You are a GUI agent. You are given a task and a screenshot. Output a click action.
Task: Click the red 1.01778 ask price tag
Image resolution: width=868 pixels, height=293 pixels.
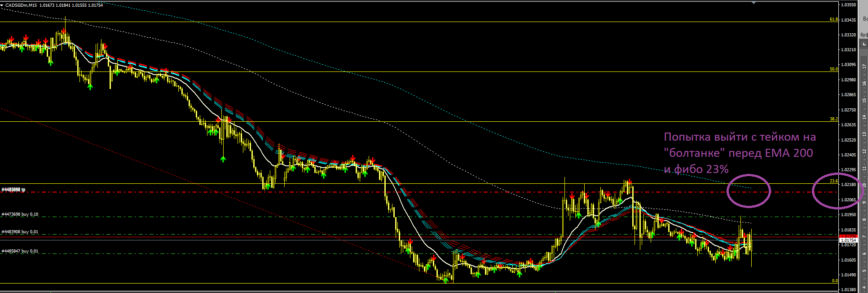pos(848,236)
